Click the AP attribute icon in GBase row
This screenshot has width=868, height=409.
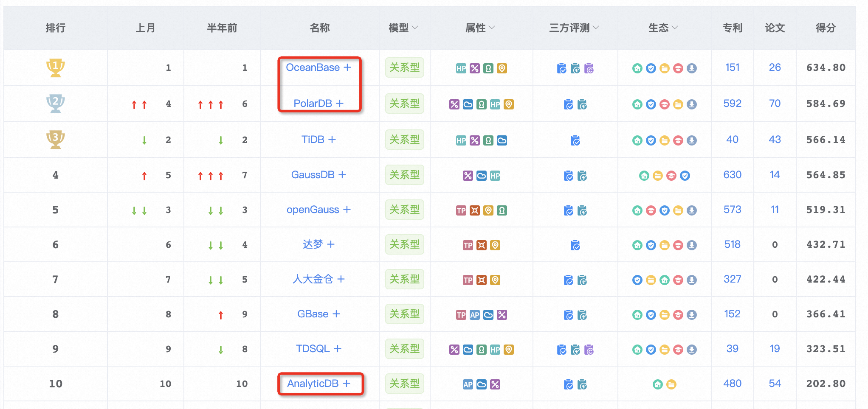click(x=475, y=315)
